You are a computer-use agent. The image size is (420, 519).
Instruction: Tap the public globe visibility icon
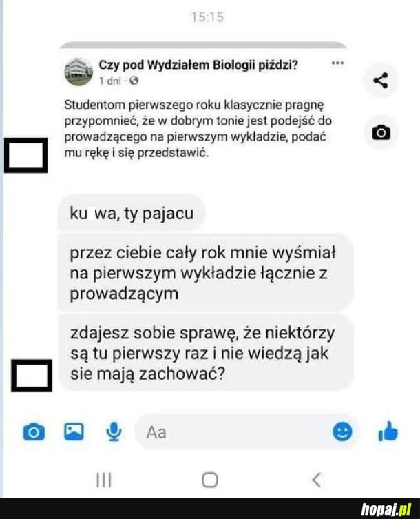click(134, 81)
